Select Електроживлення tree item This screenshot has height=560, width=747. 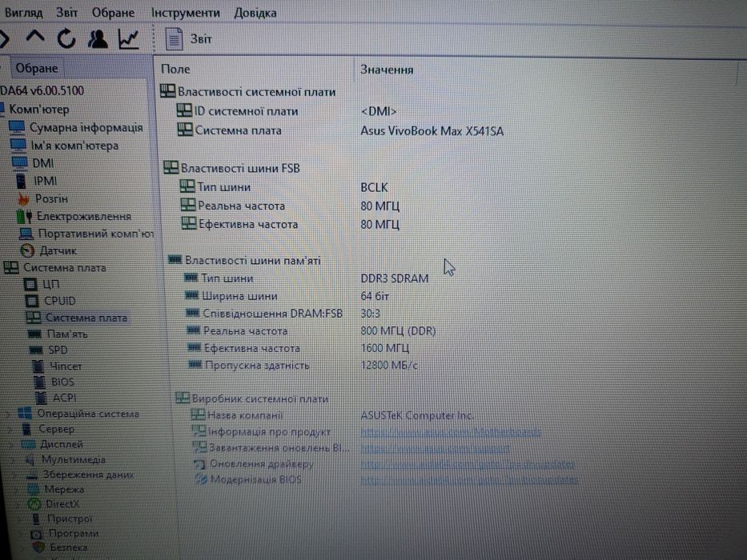[84, 216]
